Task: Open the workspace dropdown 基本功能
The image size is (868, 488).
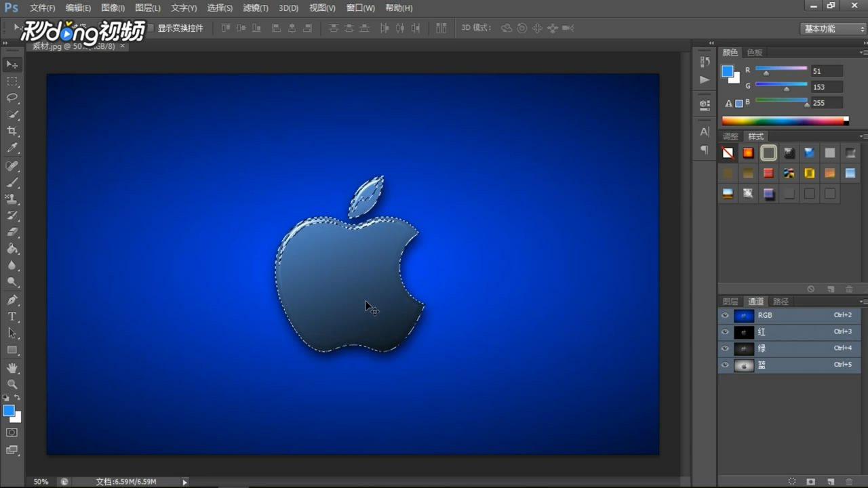Action: pyautogui.click(x=833, y=28)
